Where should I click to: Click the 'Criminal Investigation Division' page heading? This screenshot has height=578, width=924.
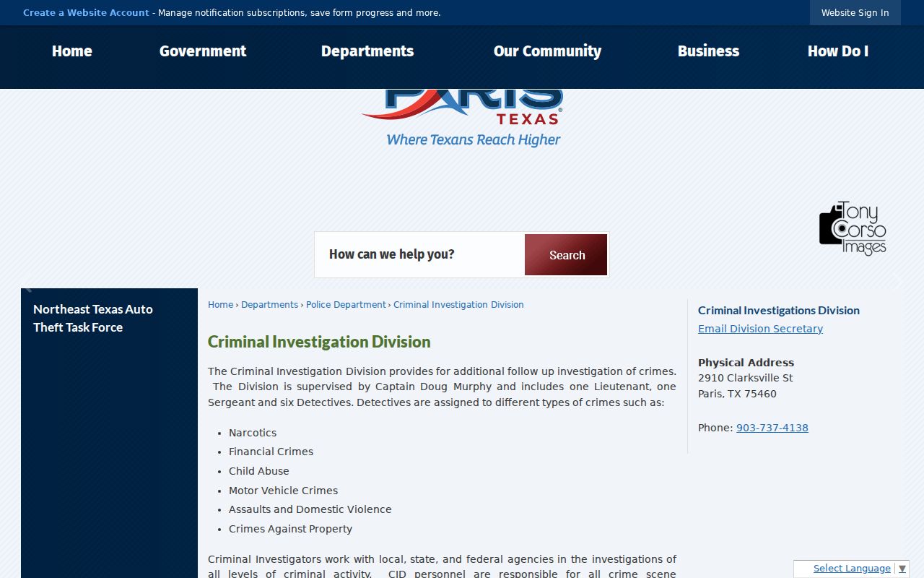319,342
